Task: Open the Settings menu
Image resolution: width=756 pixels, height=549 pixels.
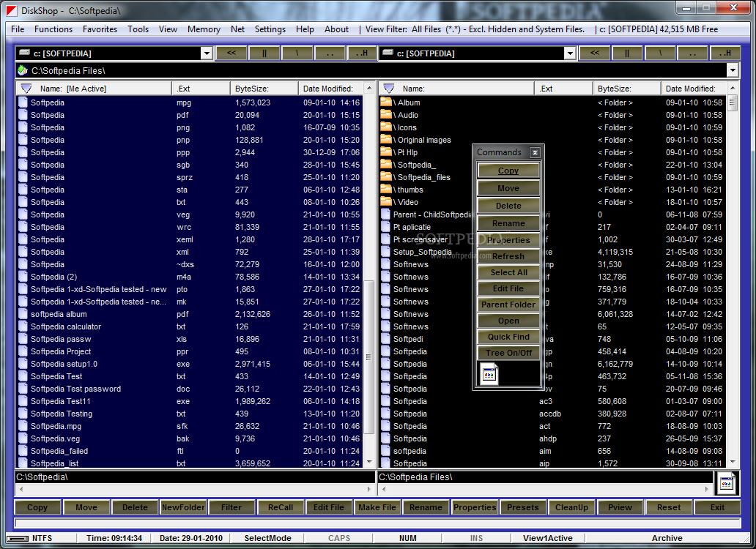Action: [270, 29]
